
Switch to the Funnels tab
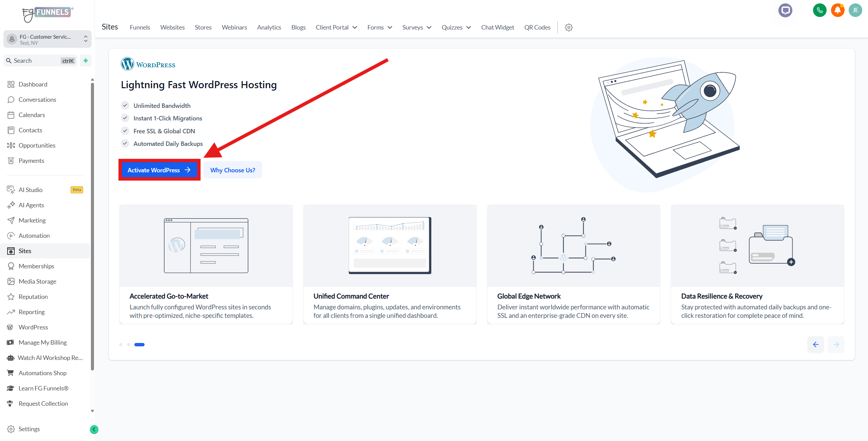[x=140, y=27]
